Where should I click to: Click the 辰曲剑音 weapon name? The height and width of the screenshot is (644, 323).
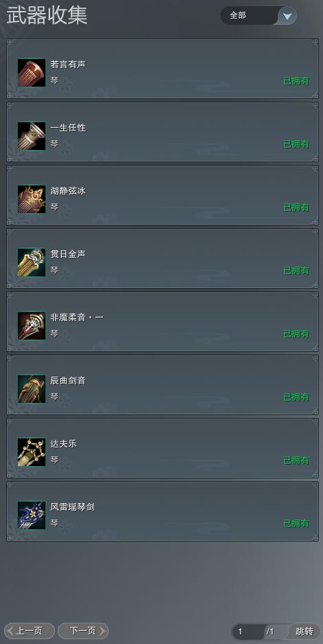(68, 381)
